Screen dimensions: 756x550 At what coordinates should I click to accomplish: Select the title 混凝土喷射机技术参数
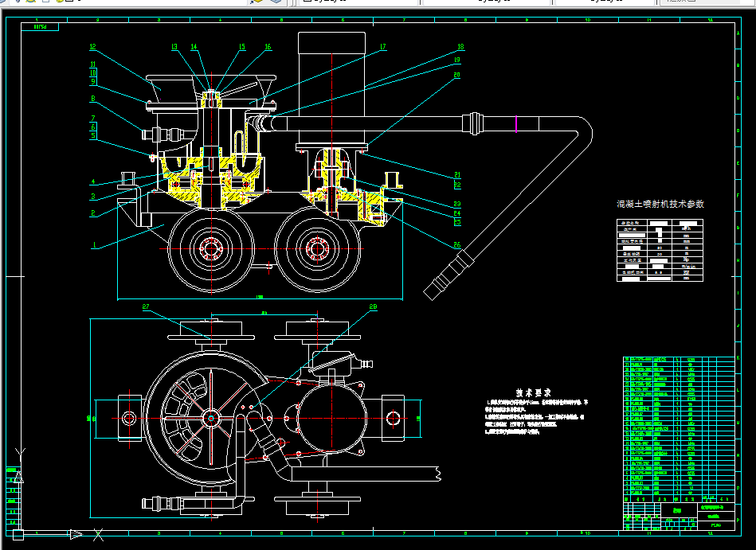point(660,205)
